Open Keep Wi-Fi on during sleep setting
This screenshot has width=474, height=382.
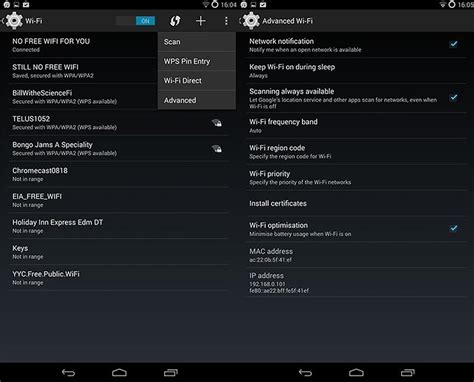pyautogui.click(x=356, y=71)
